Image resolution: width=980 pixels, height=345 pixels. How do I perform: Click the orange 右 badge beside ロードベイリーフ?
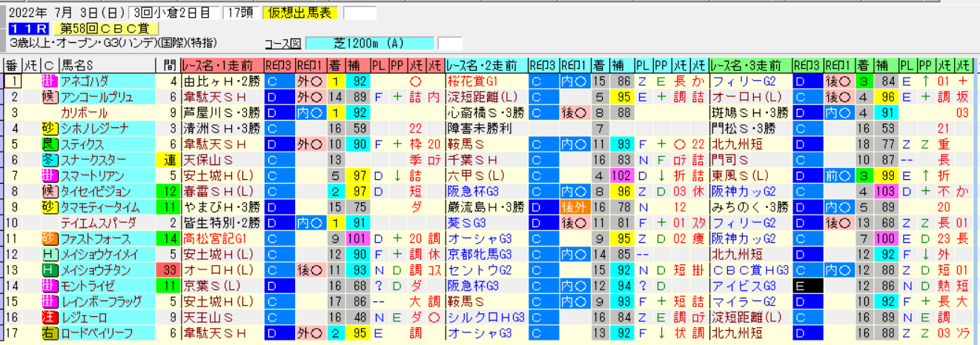click(x=50, y=333)
